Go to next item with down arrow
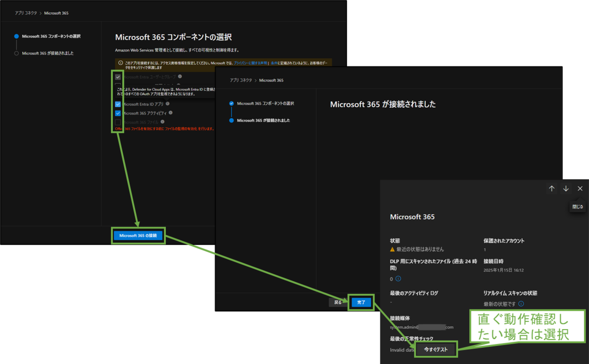Screen dimensions: 589x364 (566, 188)
